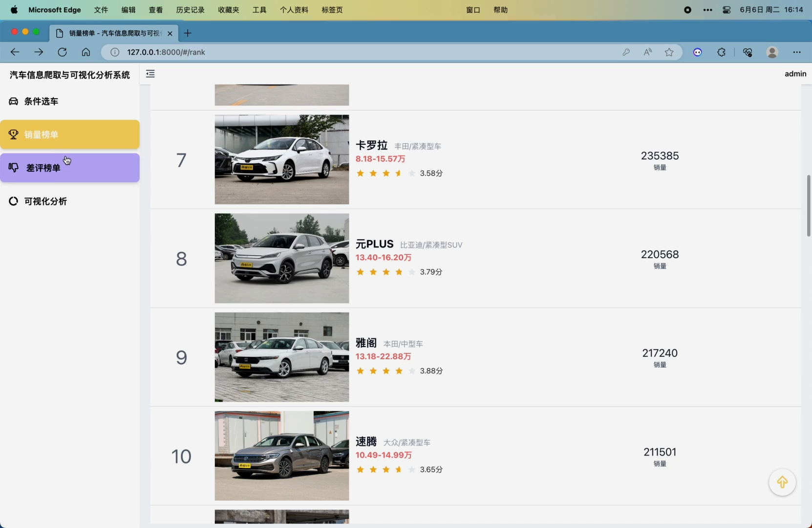Click the address bar URL
Screen dimensions: 812x528
(166, 52)
